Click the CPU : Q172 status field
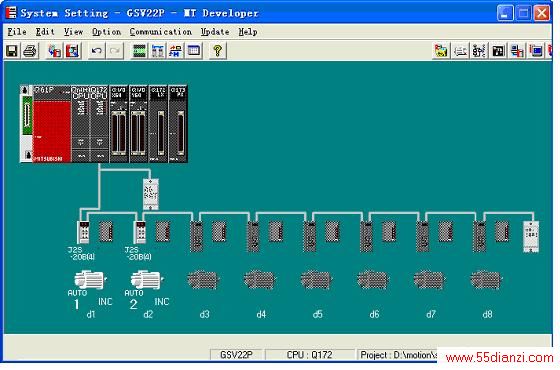This screenshot has height=370, width=560. pos(309,355)
